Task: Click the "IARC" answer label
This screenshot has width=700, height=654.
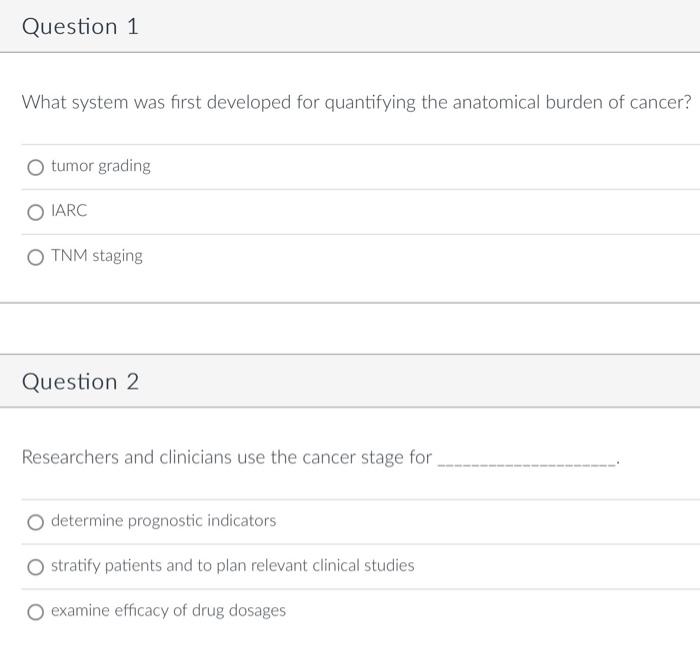Action: 70,211
